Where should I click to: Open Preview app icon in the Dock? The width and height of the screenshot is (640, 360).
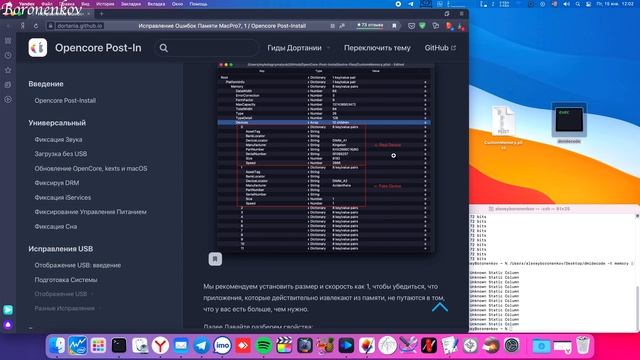[x=140, y=346]
